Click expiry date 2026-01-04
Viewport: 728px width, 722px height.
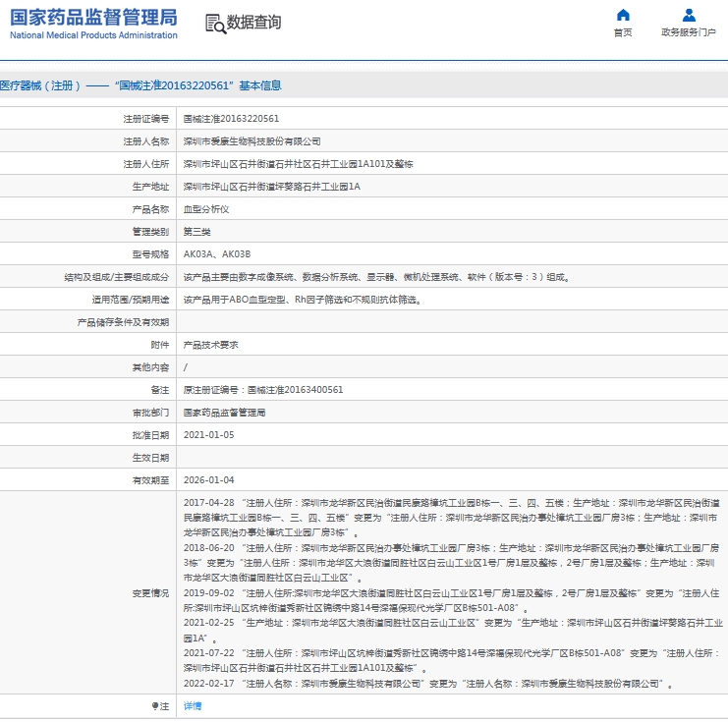(x=209, y=480)
